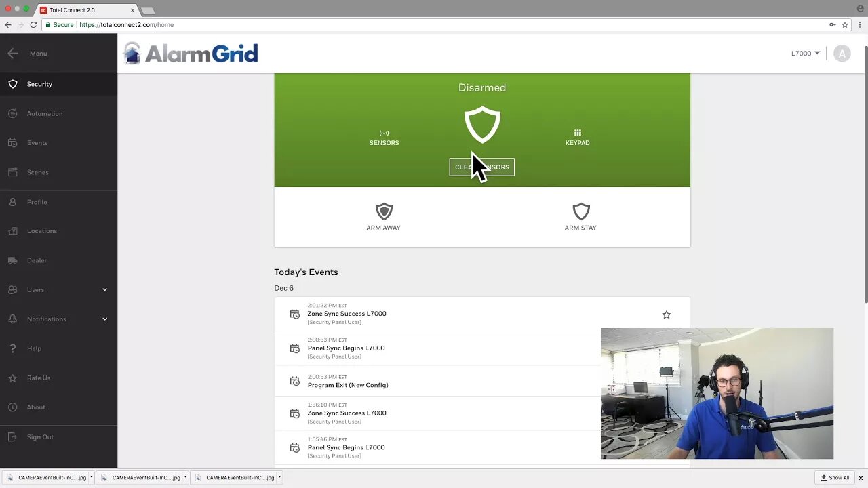Screen dimensions: 868x488
Task: Open the L7000 location dropdown
Action: click(x=806, y=54)
